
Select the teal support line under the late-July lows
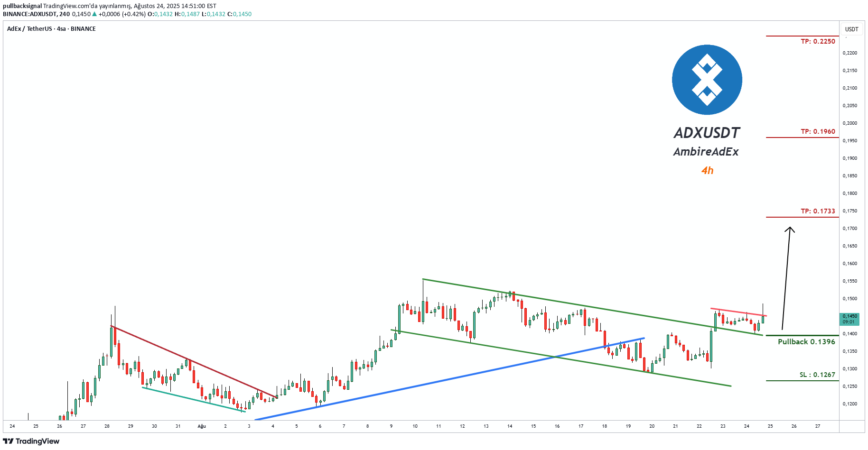[194, 400]
